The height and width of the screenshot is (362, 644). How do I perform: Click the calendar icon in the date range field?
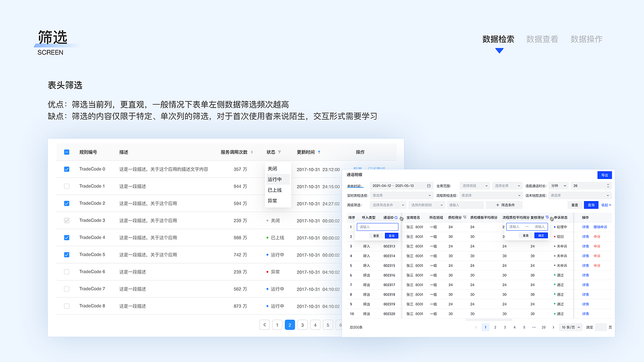click(429, 186)
